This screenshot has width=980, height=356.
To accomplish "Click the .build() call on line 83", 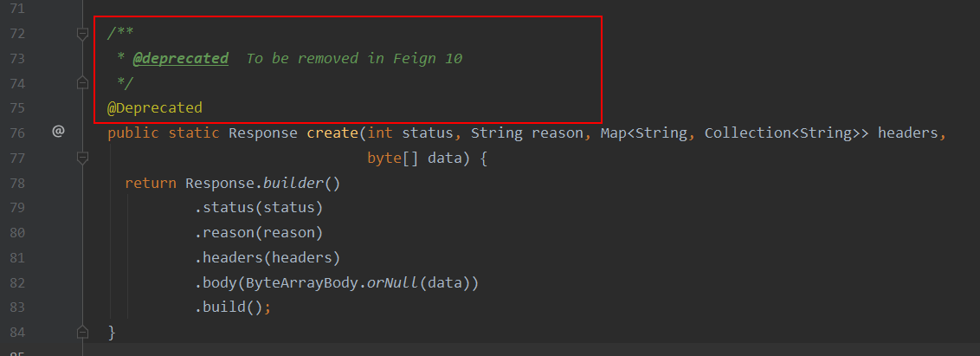I will 229,307.
